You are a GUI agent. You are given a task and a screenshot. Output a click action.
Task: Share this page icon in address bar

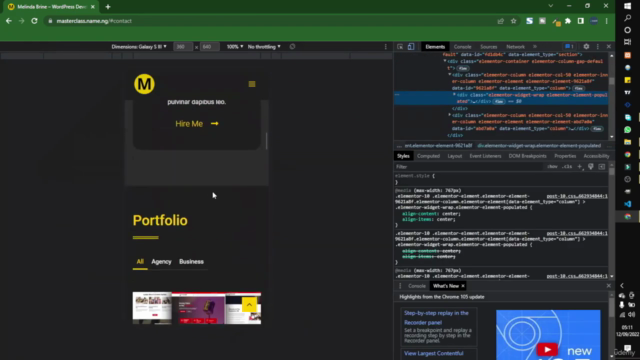501,21
